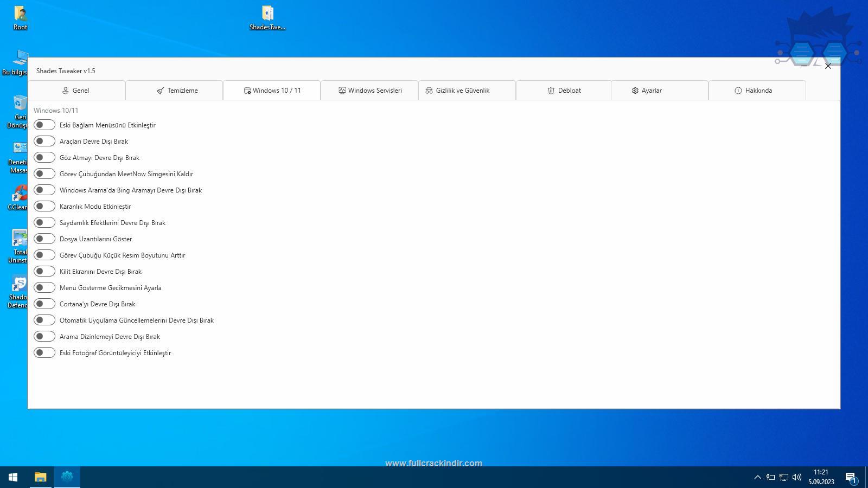This screenshot has height=488, width=868.
Task: Open the Genel tab
Action: pos(76,91)
